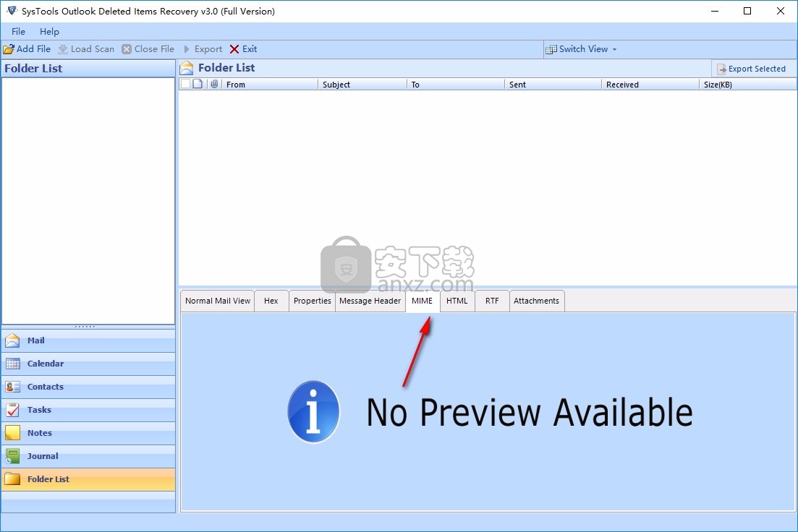Viewport: 798px width, 532px height.
Task: Click the envelope icon beside the Folder List heading
Action: click(x=187, y=68)
